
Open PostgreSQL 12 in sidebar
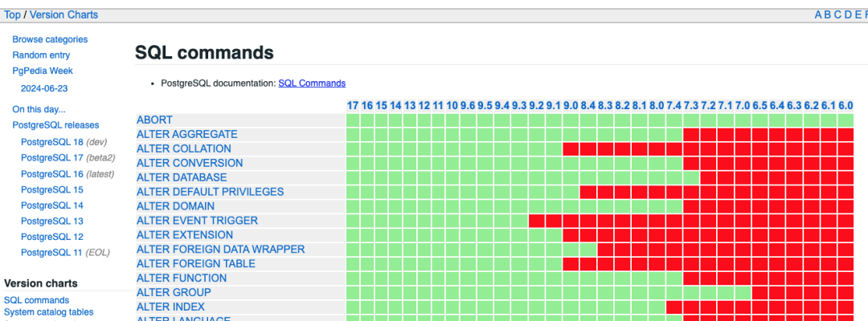tap(52, 237)
